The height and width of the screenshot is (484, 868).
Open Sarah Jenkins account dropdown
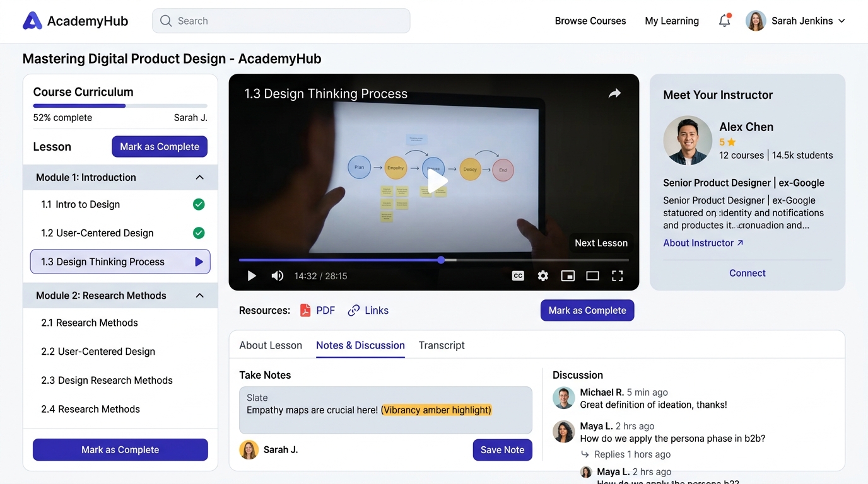click(796, 21)
